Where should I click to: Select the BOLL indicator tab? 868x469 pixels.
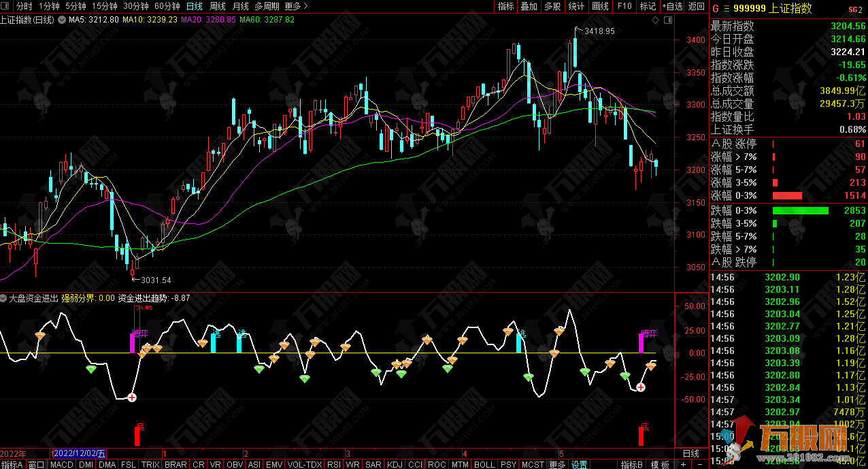(484, 464)
